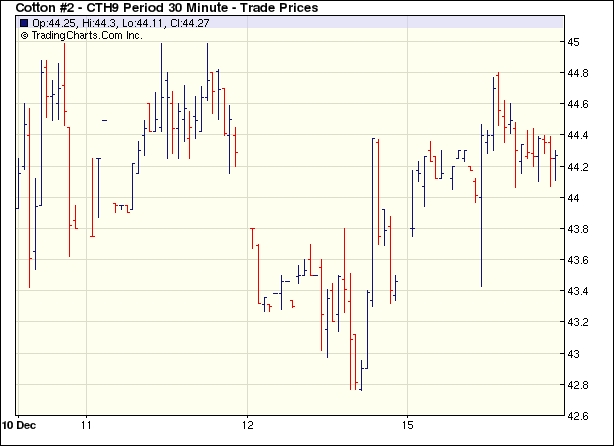Click the 45 price axis label

tap(575, 42)
